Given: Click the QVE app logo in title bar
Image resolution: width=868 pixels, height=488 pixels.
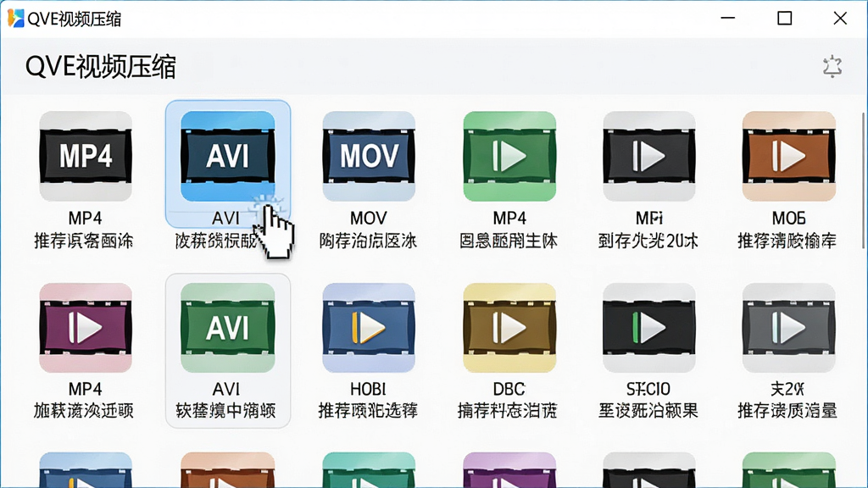Looking at the screenshot, I should [x=15, y=19].
